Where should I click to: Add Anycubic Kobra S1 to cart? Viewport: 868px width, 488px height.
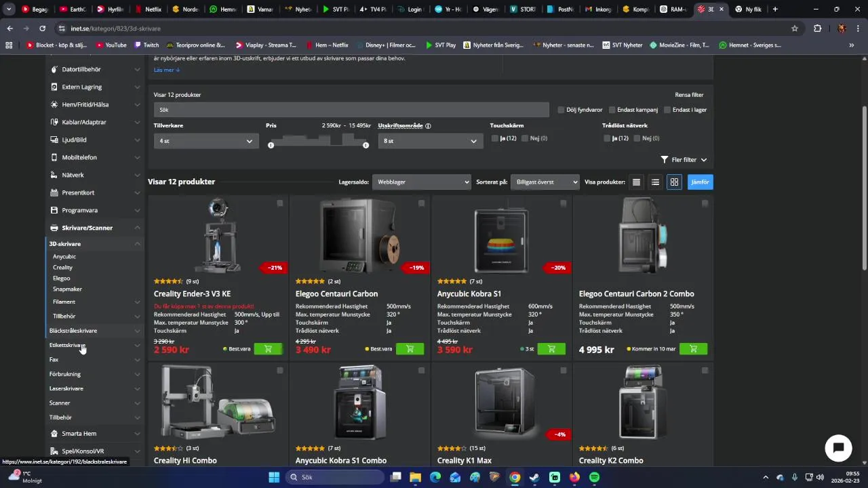[551, 349]
